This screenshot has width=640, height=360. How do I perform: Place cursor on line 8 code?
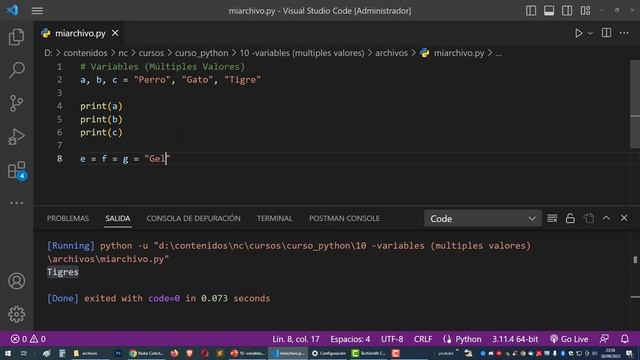[125, 159]
